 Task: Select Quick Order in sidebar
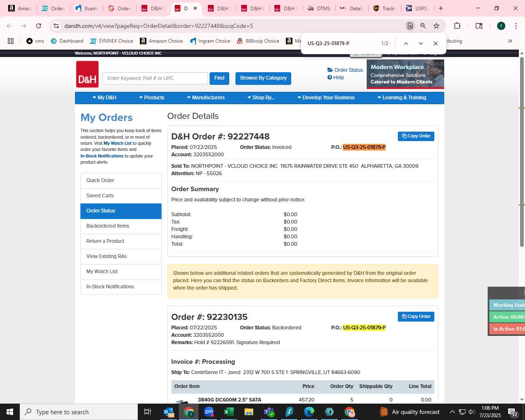121,180
